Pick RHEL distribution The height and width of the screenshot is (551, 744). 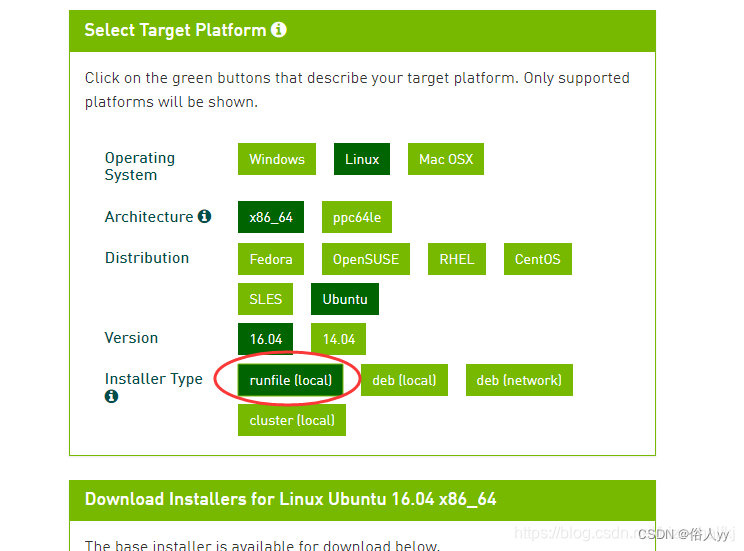457,259
